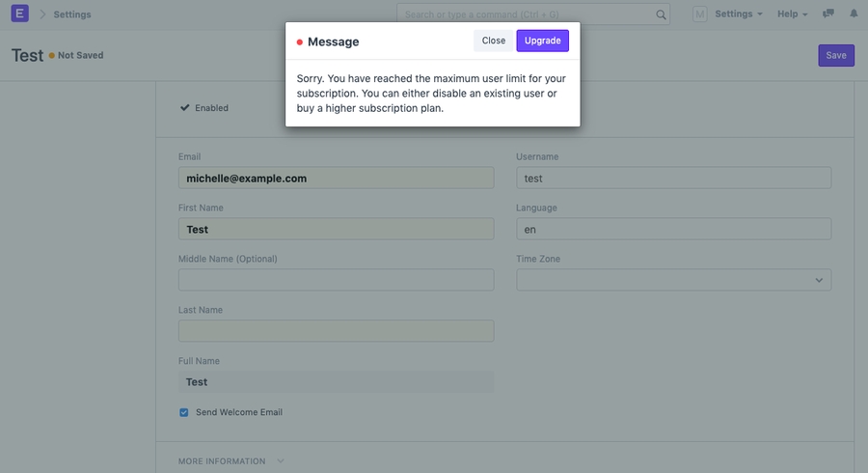Open the chat messages icon
The height and width of the screenshot is (473, 868).
828,14
